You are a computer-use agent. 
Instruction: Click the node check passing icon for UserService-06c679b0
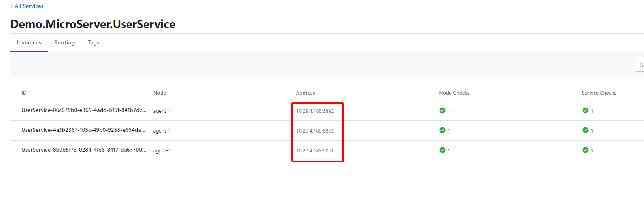pos(442,110)
